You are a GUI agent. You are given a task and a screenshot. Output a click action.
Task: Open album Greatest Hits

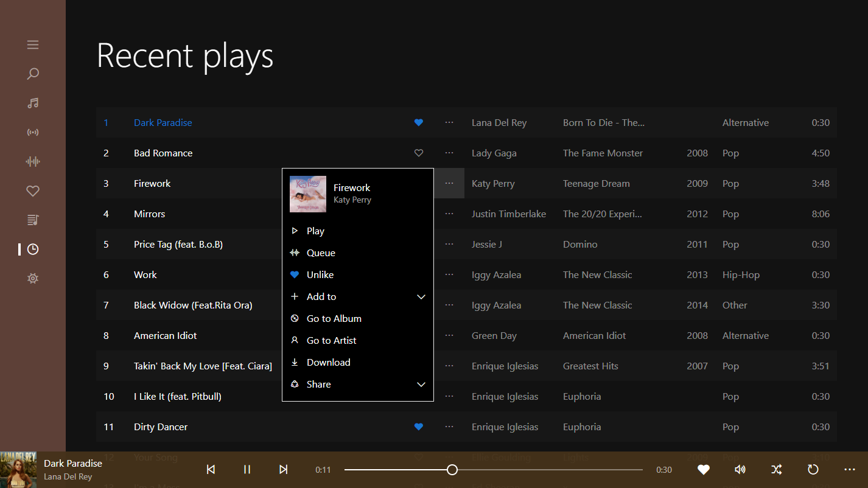pyautogui.click(x=590, y=366)
